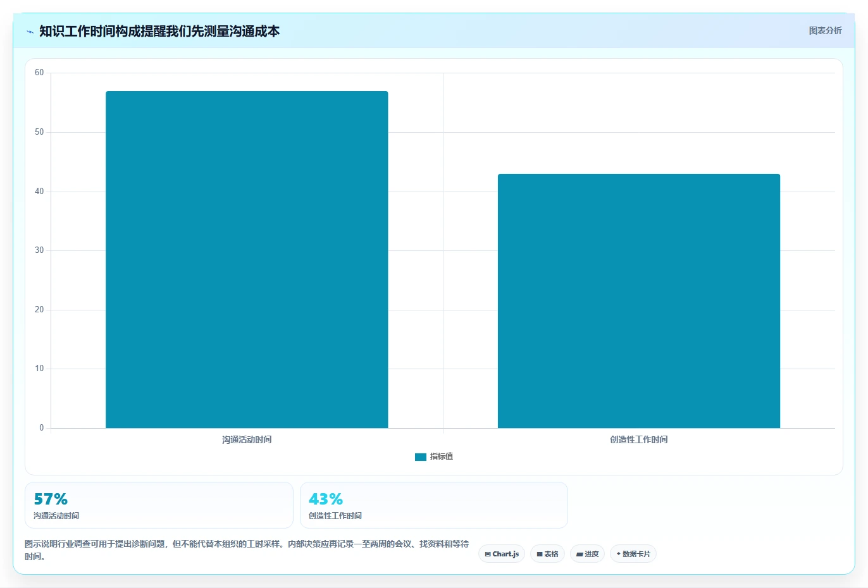Click the y-axis value 50
The width and height of the screenshot is (868, 588).
(39, 132)
